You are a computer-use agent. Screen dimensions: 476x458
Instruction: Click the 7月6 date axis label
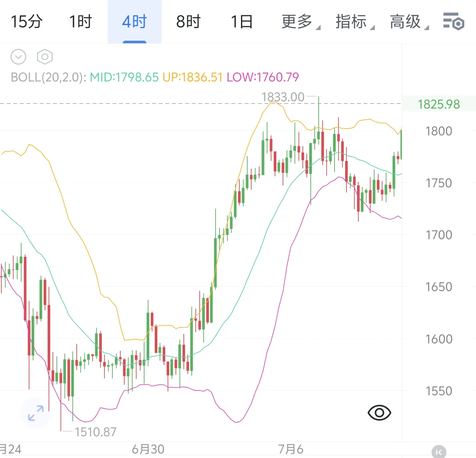click(x=291, y=449)
